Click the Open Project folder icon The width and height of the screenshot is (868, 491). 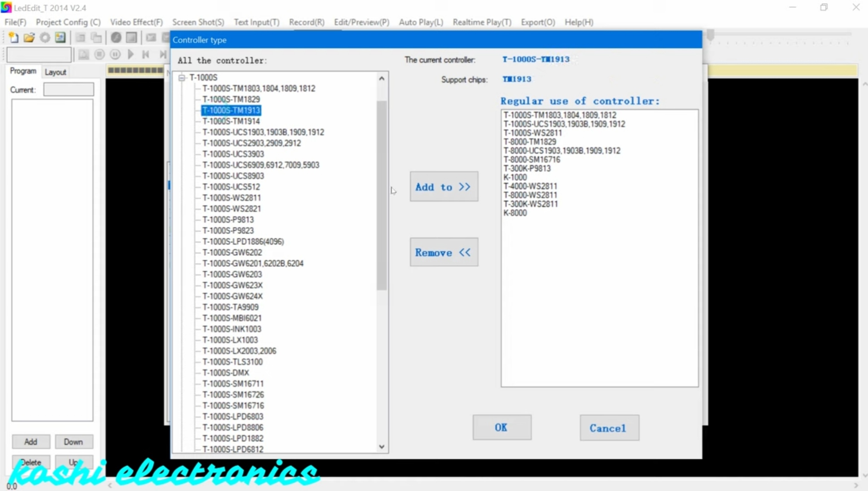click(x=29, y=38)
